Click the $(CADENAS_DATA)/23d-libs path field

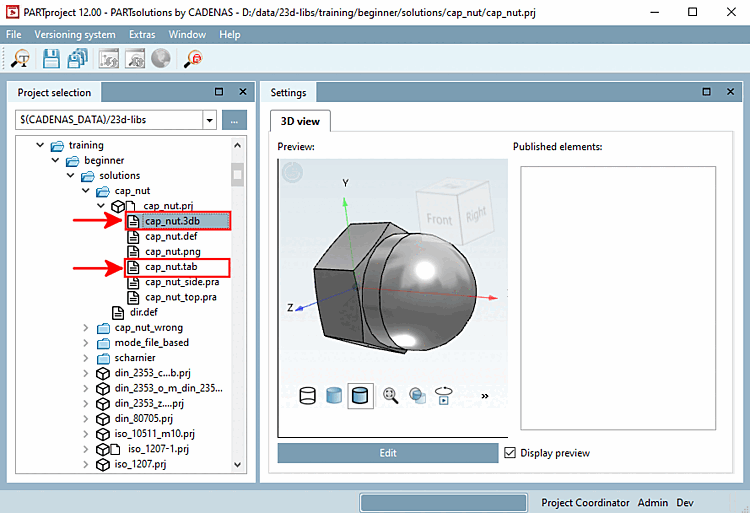click(109, 120)
